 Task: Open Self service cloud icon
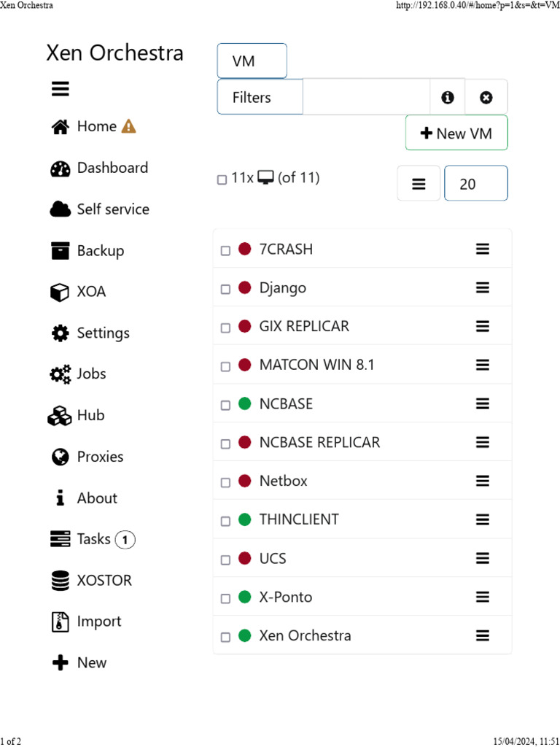tap(60, 209)
